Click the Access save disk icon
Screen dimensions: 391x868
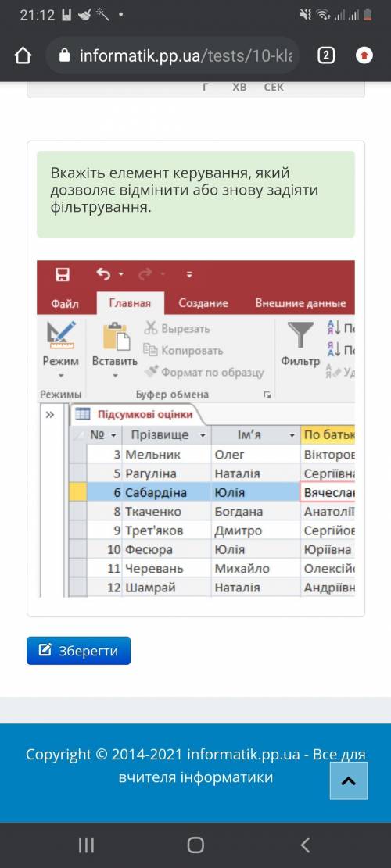tap(63, 274)
